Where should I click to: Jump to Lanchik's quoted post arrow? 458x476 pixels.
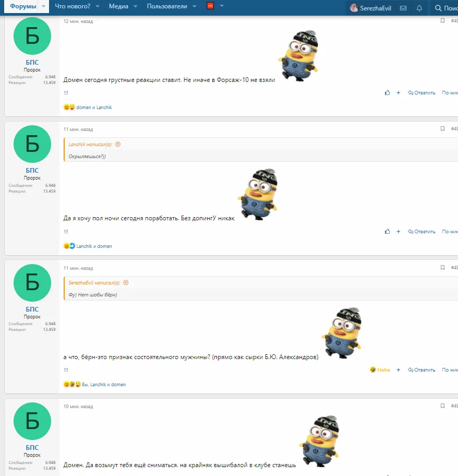click(118, 144)
